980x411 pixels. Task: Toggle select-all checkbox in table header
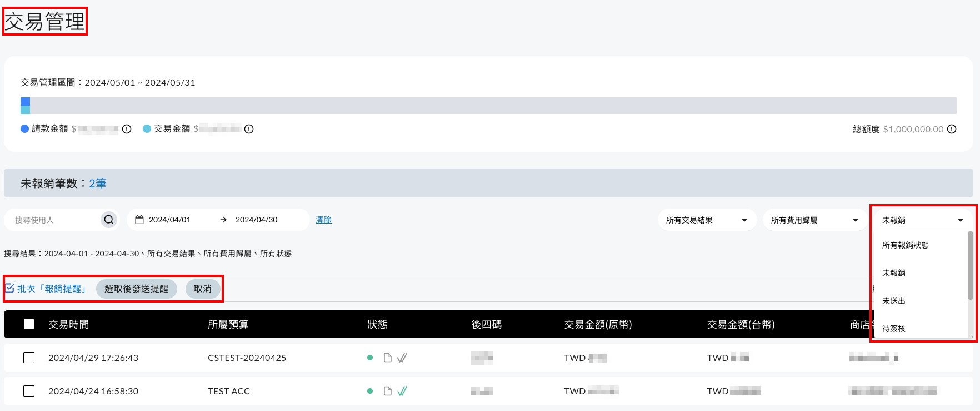pyautogui.click(x=29, y=324)
